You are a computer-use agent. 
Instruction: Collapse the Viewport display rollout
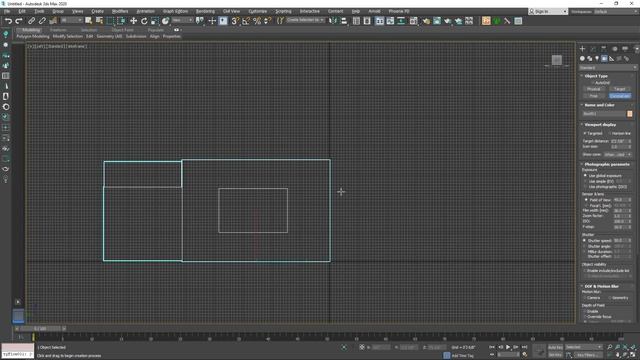(600, 124)
